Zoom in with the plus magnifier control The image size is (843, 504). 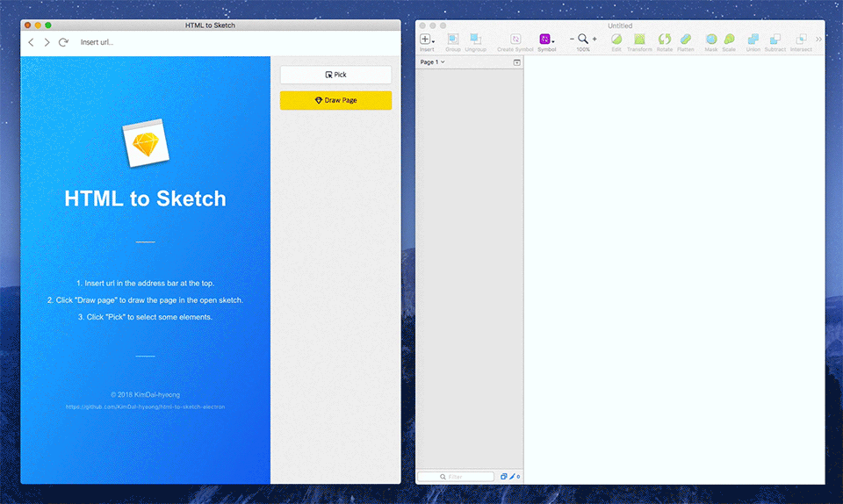(594, 40)
